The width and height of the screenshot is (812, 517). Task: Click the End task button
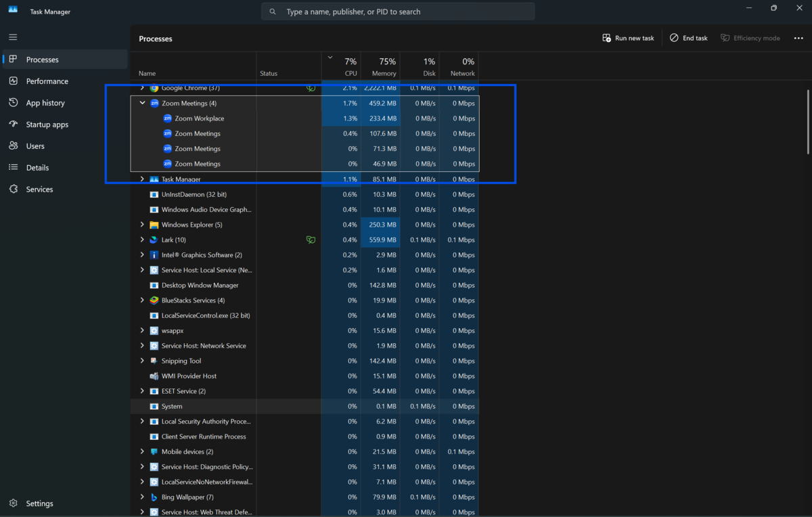pyautogui.click(x=688, y=39)
